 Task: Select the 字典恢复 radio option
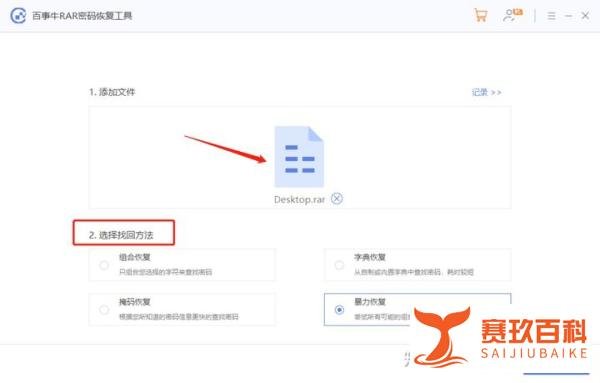click(x=339, y=265)
